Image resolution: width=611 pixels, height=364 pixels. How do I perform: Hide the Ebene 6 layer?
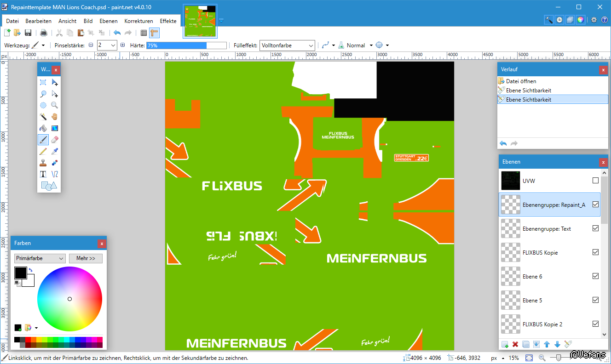click(595, 276)
